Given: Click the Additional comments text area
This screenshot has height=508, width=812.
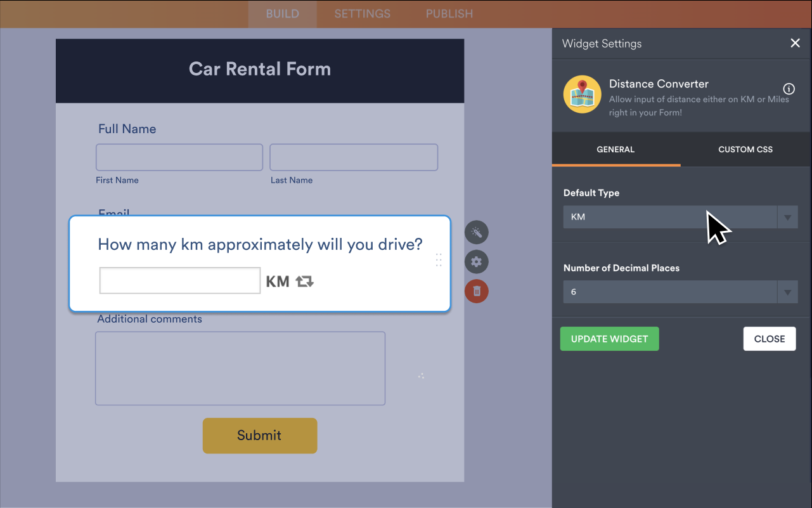Looking at the screenshot, I should point(240,368).
